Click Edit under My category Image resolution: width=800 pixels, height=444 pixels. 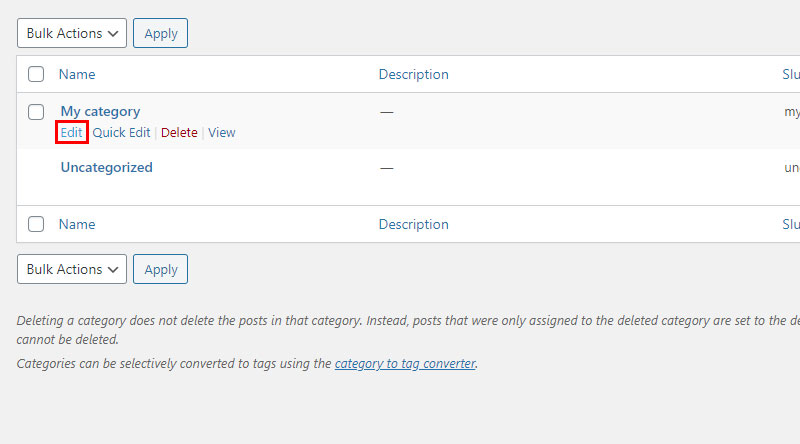pyautogui.click(x=71, y=133)
